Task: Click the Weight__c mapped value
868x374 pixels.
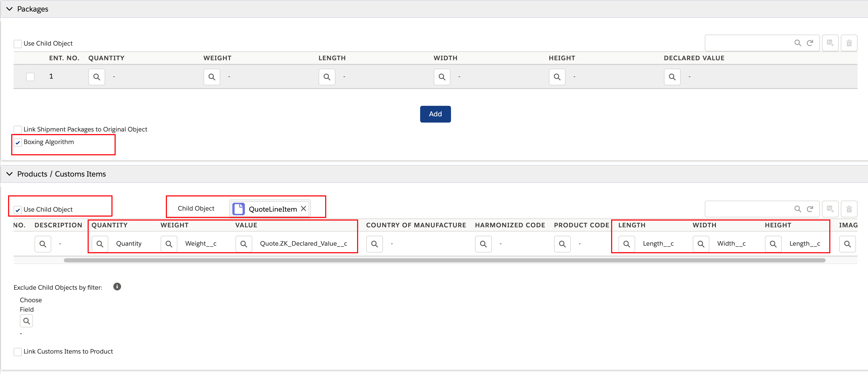Action: [x=201, y=244]
